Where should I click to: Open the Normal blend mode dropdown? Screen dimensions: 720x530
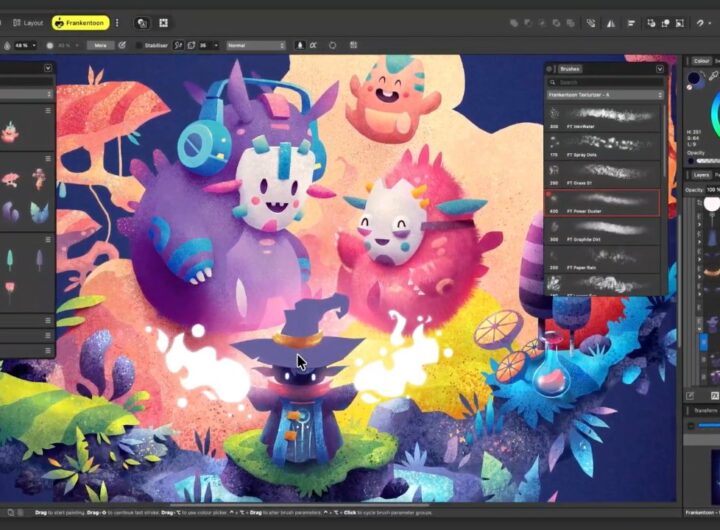pyautogui.click(x=256, y=45)
